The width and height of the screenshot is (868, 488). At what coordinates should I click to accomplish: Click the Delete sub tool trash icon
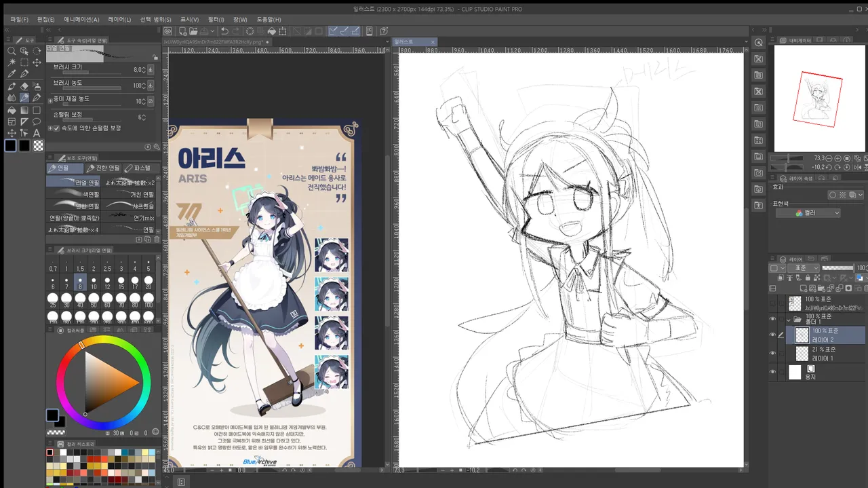(x=157, y=239)
